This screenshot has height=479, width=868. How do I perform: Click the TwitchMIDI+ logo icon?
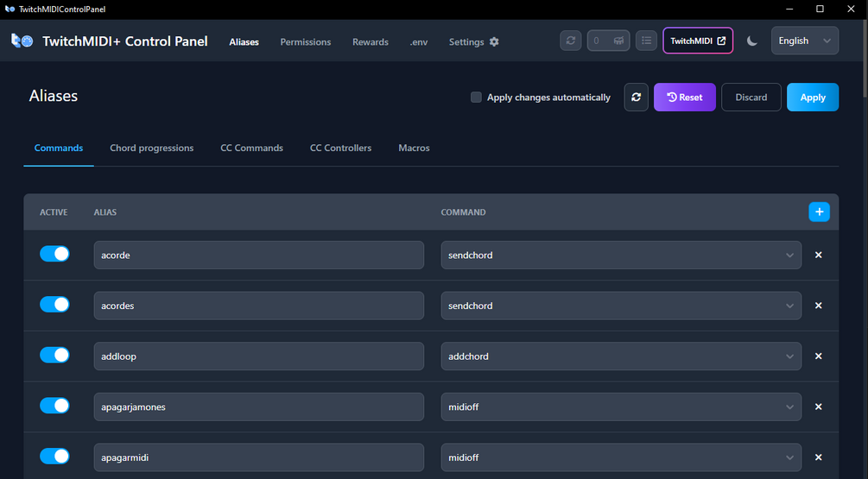pos(22,41)
